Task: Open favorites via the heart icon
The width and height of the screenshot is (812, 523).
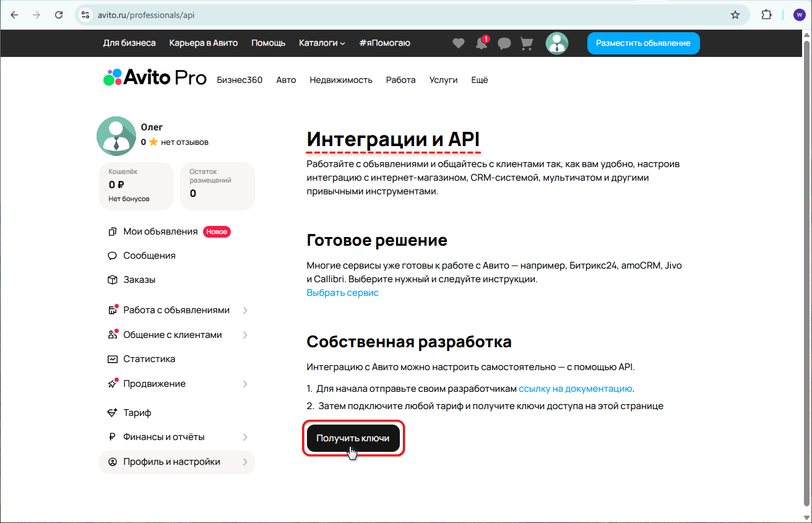Action: [x=458, y=43]
